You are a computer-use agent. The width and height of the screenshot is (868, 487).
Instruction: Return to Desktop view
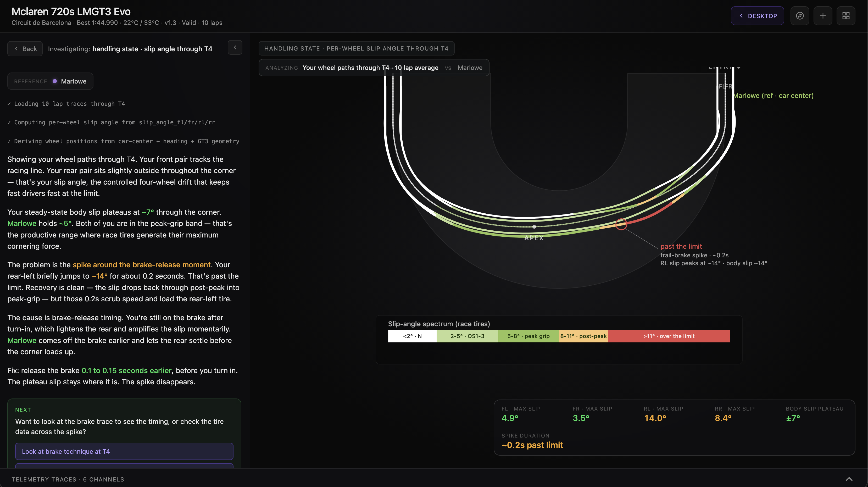(757, 16)
